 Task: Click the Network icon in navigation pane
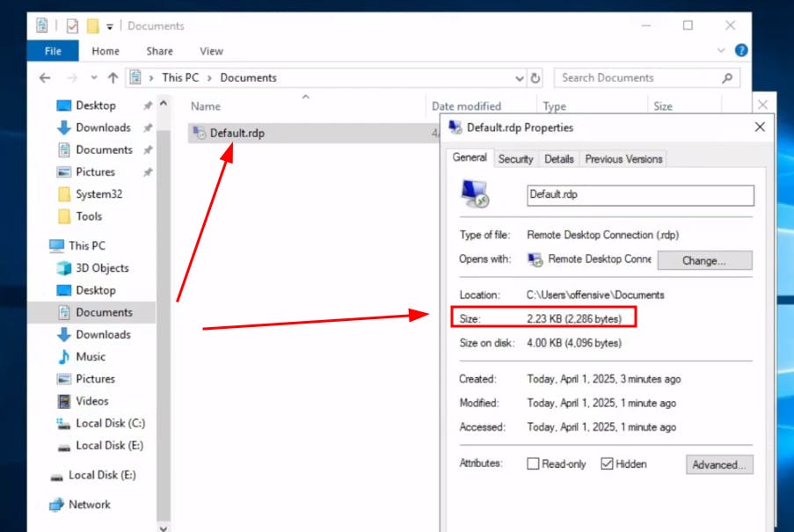57,505
